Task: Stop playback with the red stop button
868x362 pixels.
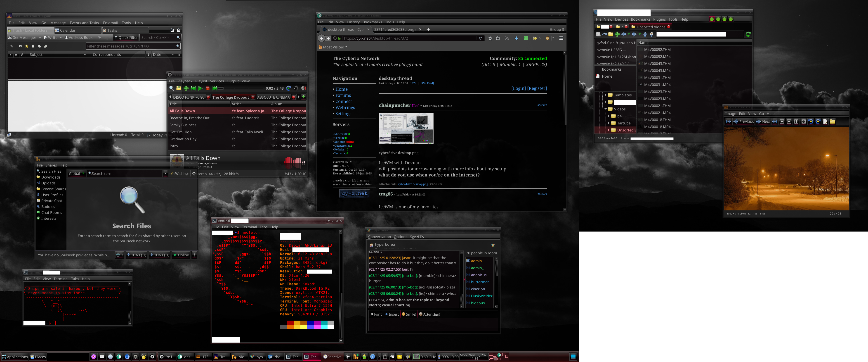Action: coord(208,88)
